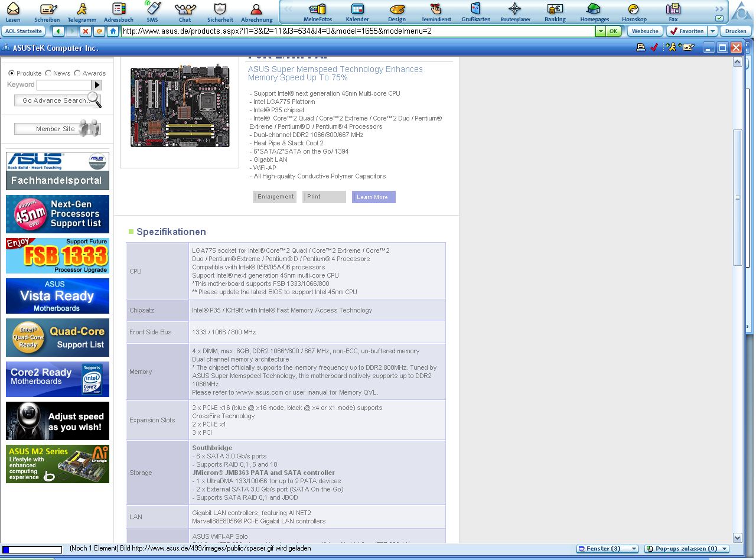Toggle the small checkbox under the toolbar chevrons
Viewport: 756px width, 560px height.
tap(719, 18)
